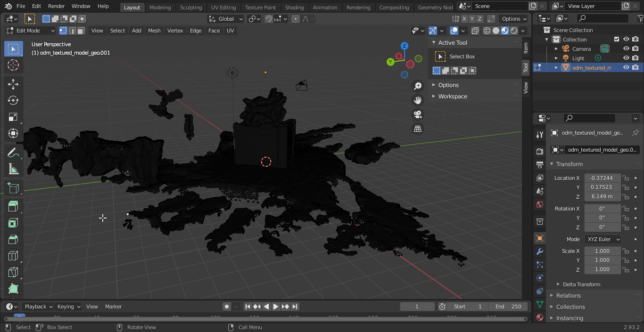Open the Mesh menu
Image resolution: width=644 pixels, height=332 pixels.
pyautogui.click(x=154, y=31)
